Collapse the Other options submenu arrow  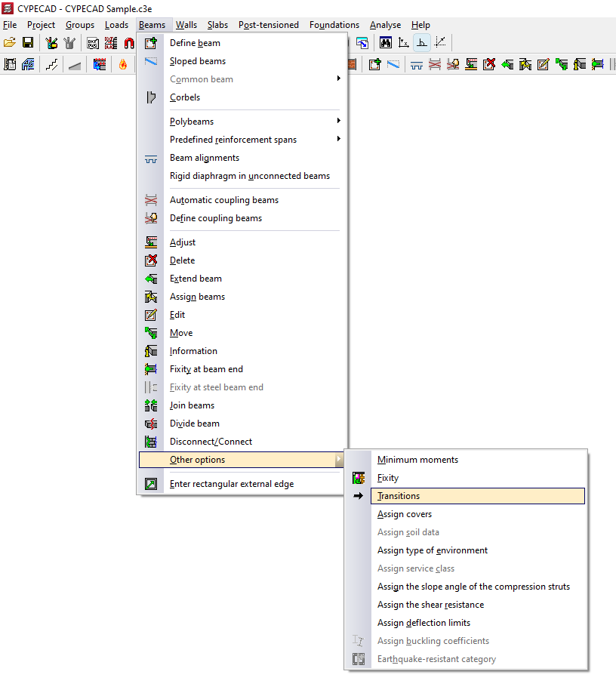[338, 459]
